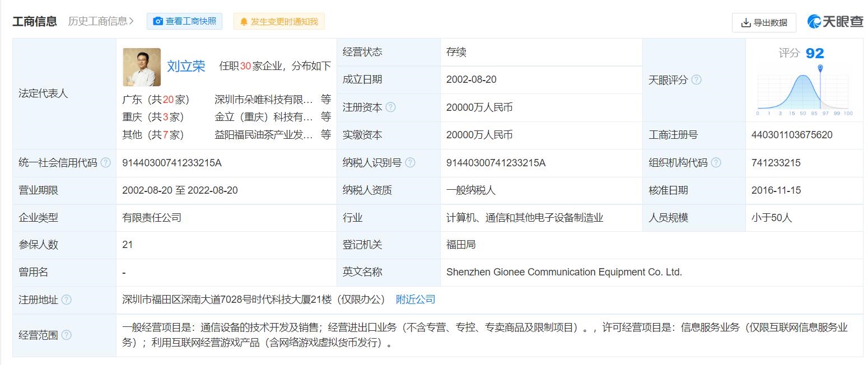Open the 附近公司 nearby companies link
The image size is (868, 365).
[x=416, y=300]
